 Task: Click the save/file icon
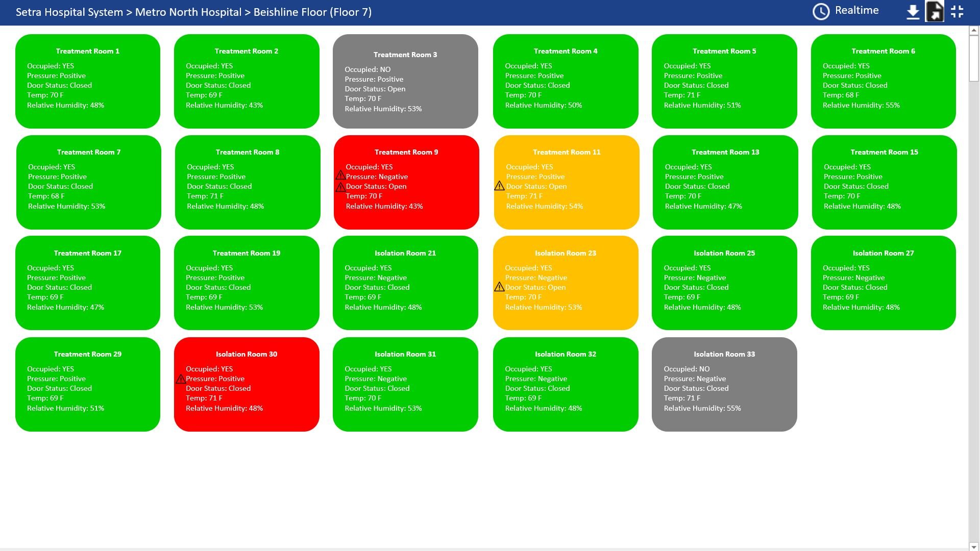coord(936,11)
